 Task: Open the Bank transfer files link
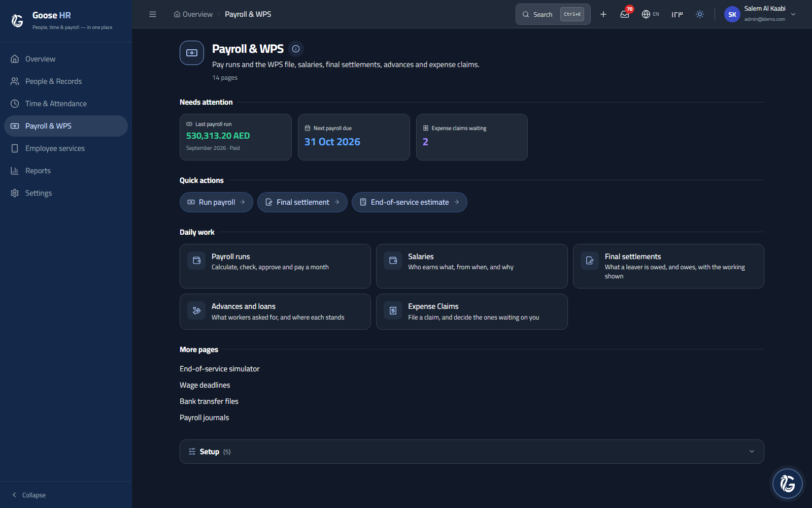click(x=209, y=401)
